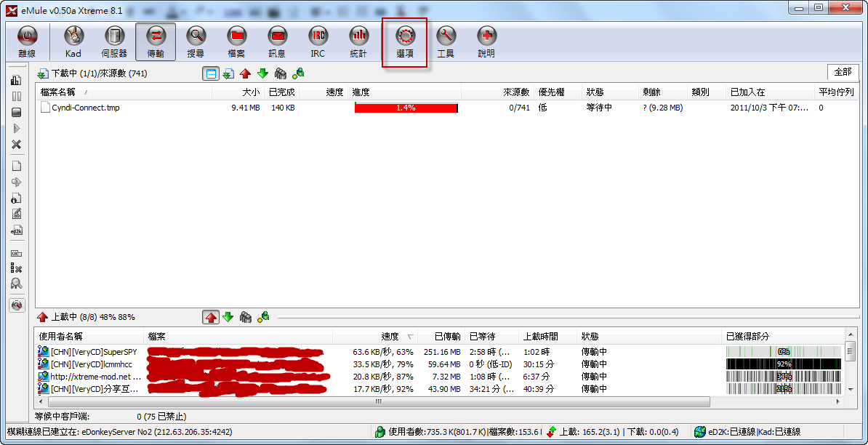Click the comments (ab page) sidebar icon
The height and width of the screenshot is (445, 868).
(x=17, y=214)
